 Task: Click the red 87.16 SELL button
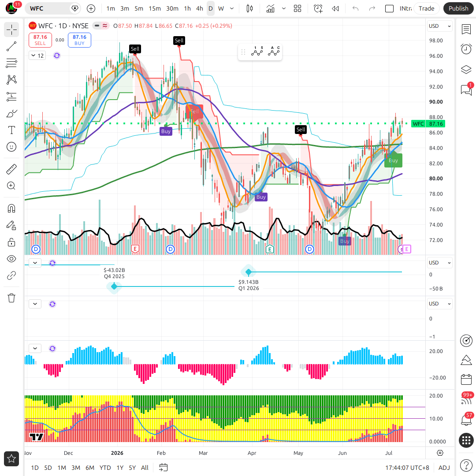click(x=41, y=40)
